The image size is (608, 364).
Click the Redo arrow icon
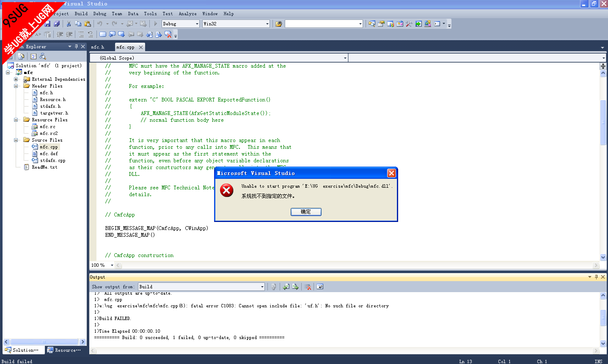[114, 24]
